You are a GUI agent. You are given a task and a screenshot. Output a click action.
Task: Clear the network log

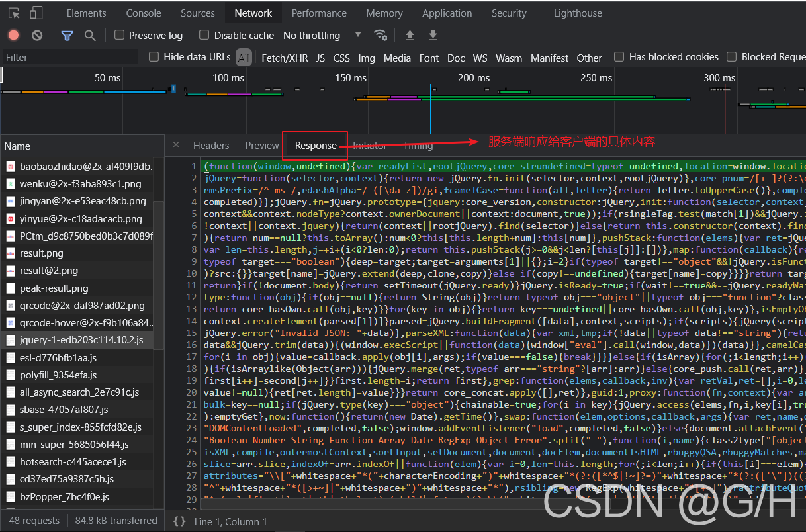point(37,35)
